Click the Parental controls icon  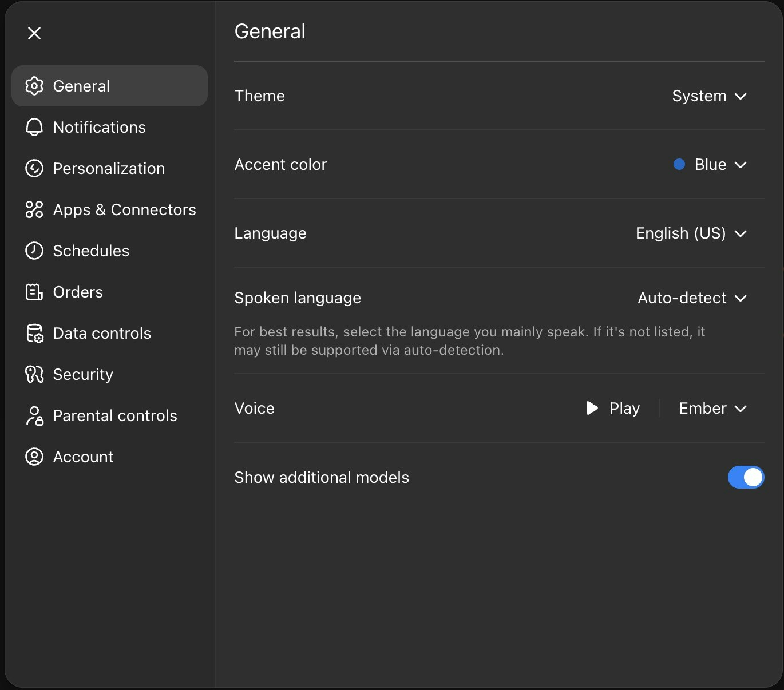click(34, 416)
